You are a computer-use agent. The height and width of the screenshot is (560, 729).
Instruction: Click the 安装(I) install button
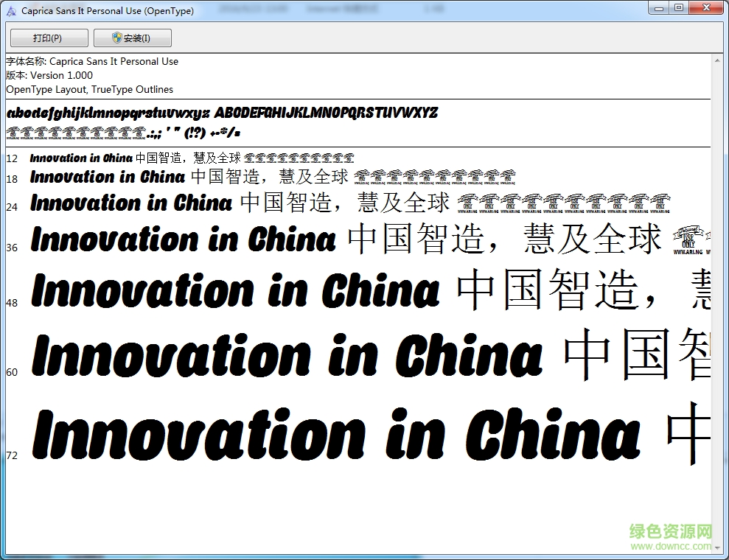click(133, 38)
